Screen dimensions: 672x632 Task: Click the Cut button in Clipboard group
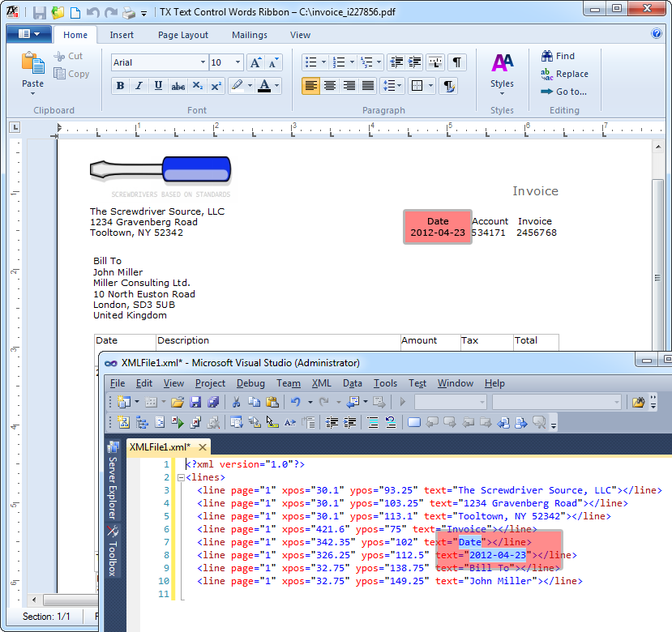[x=68, y=56]
